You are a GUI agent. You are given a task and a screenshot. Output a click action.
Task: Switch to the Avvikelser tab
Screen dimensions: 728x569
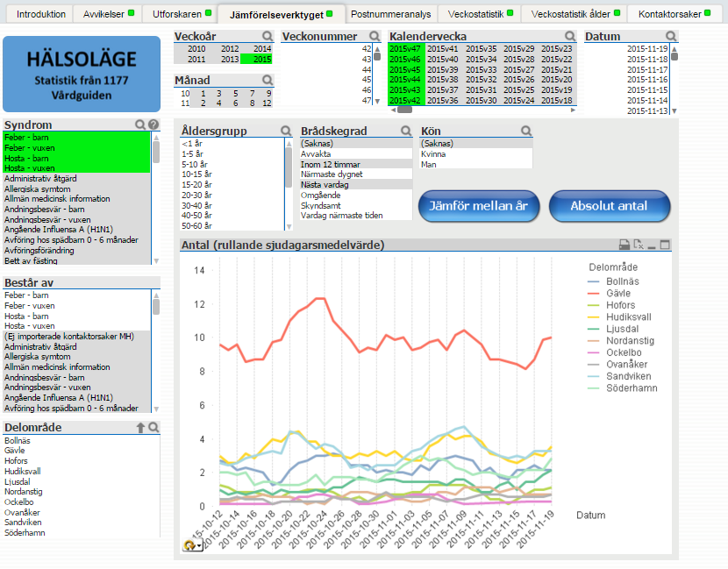(x=108, y=14)
